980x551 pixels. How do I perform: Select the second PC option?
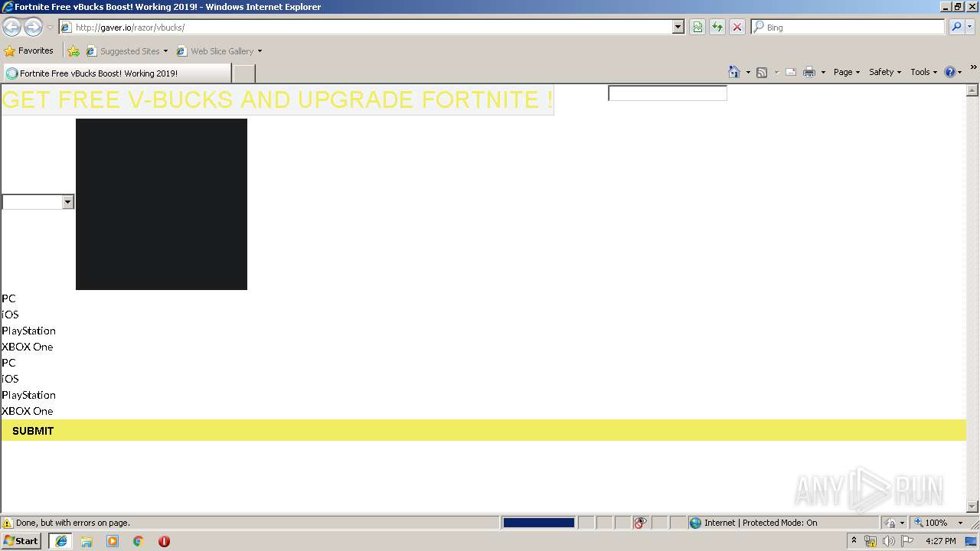coord(8,363)
